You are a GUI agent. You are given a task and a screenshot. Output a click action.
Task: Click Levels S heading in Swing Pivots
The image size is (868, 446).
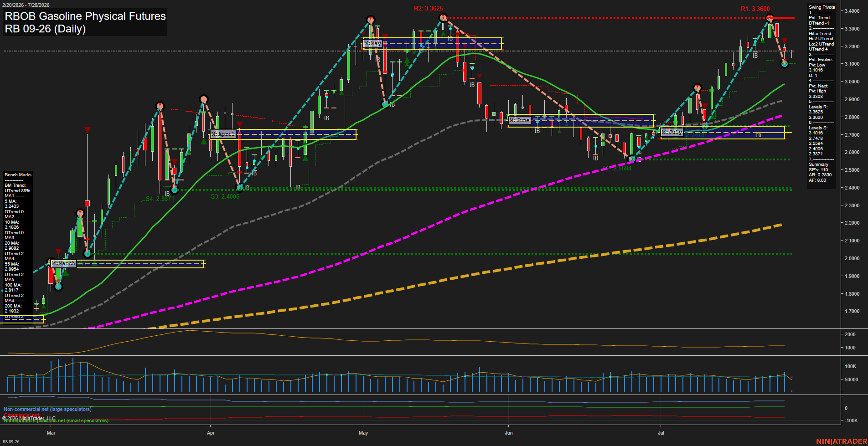pos(818,128)
